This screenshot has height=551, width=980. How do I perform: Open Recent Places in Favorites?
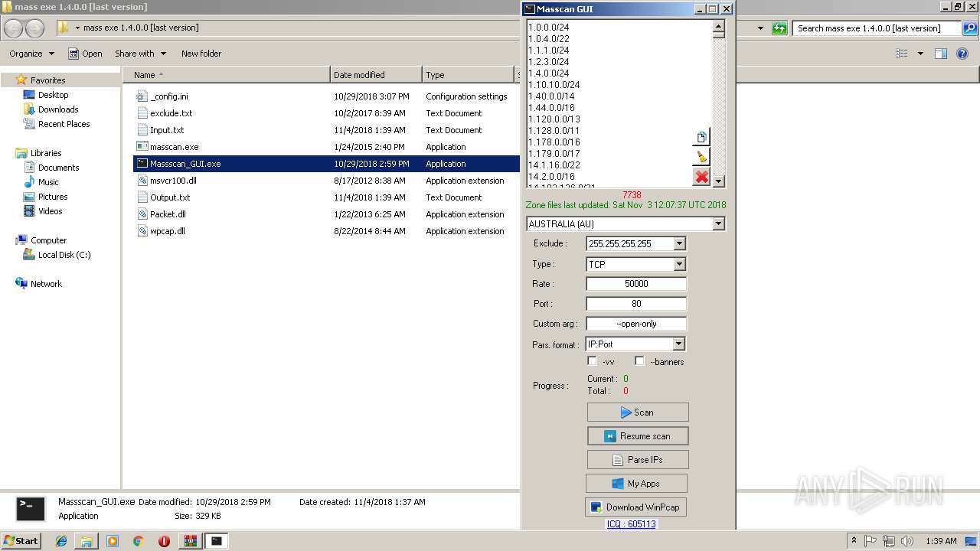(x=64, y=124)
